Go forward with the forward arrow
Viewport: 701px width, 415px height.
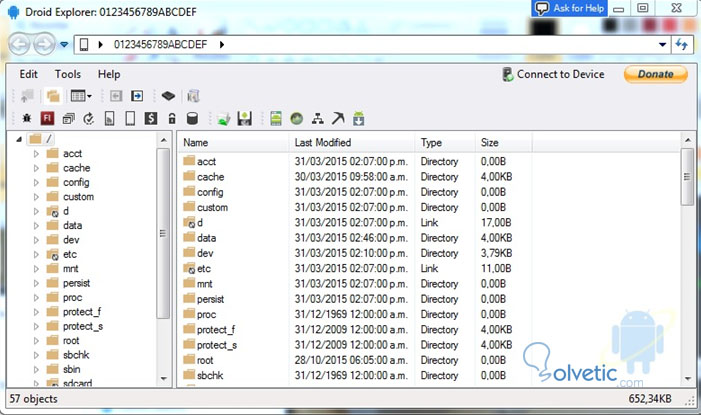(44, 44)
